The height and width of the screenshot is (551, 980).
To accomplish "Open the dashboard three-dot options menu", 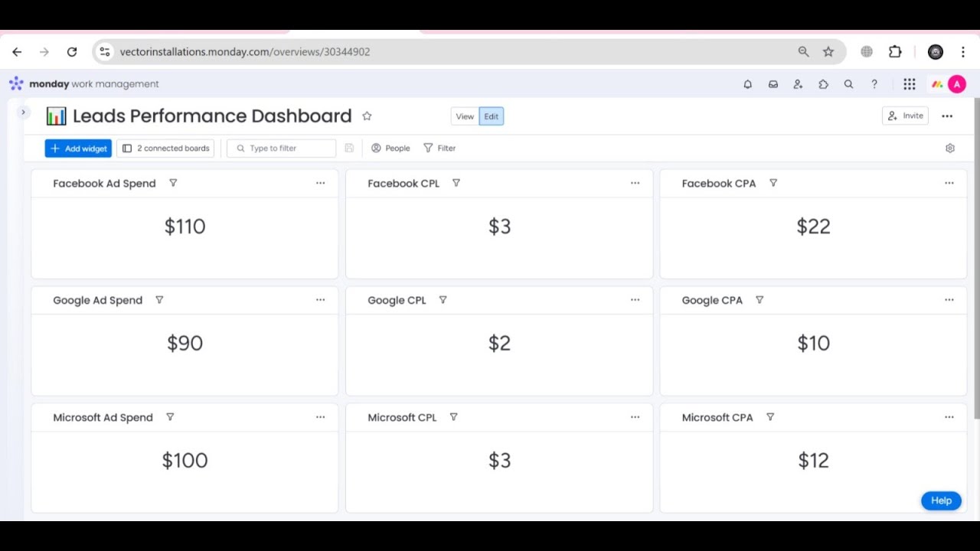I will (947, 116).
